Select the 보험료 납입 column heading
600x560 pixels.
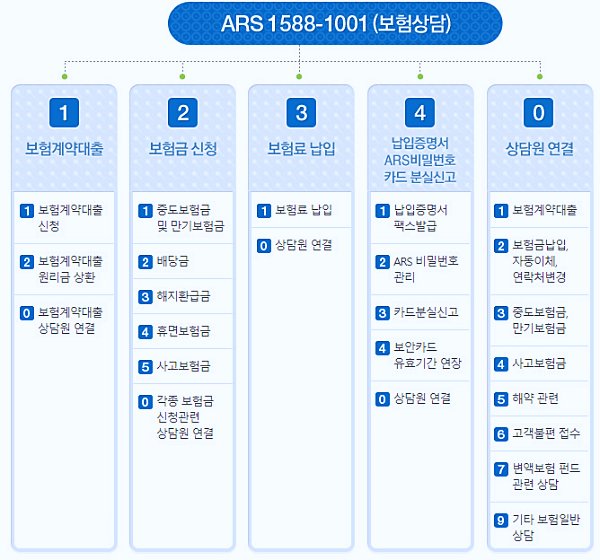click(301, 149)
